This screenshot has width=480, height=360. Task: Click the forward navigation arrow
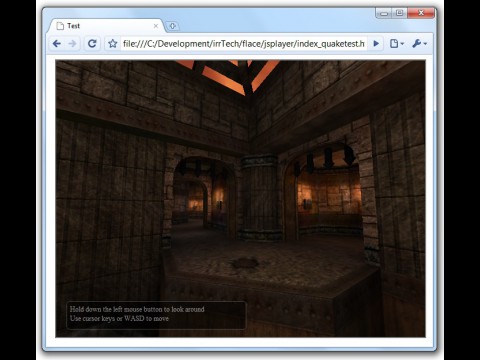(72, 44)
